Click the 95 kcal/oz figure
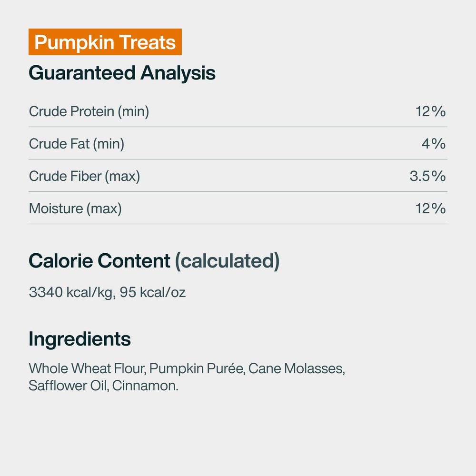This screenshot has width=476, height=476. tap(153, 292)
